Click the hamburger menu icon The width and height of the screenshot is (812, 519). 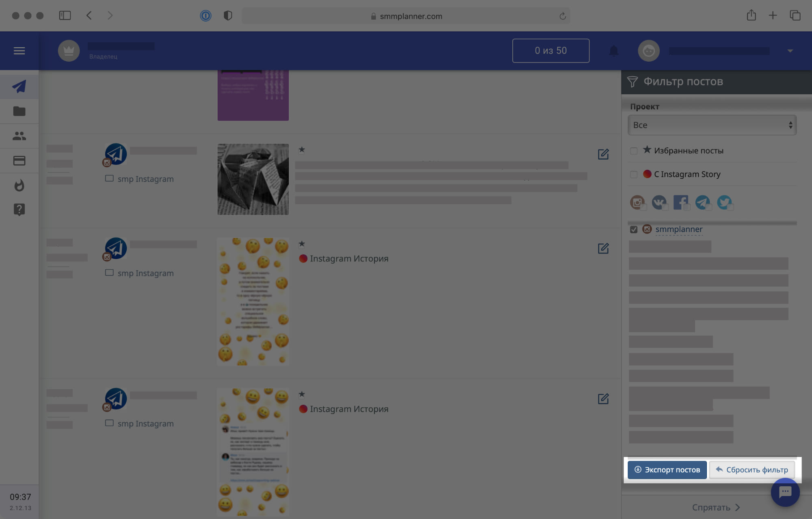coord(19,50)
